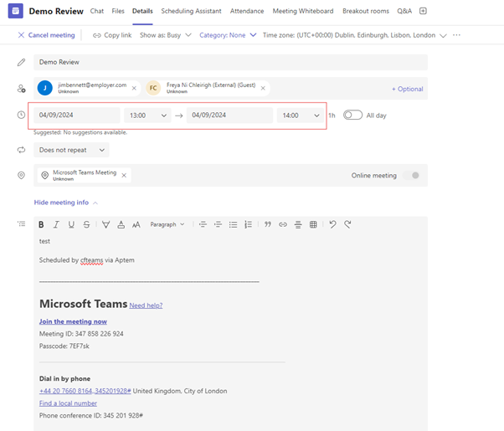
Task: Click the start date 04/09/2024 field
Action: pos(77,115)
